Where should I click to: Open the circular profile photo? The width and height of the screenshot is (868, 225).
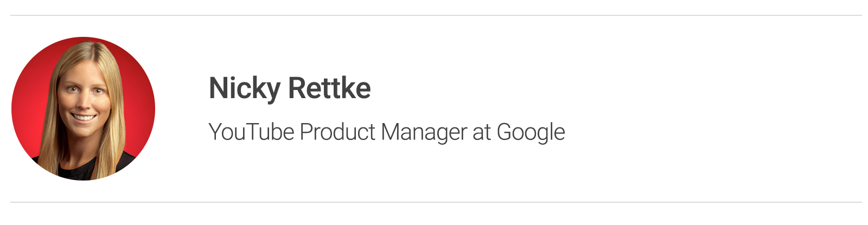(x=83, y=108)
